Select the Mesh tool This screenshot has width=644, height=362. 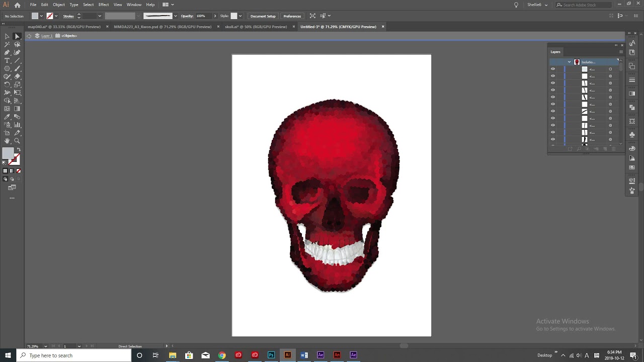[7, 109]
